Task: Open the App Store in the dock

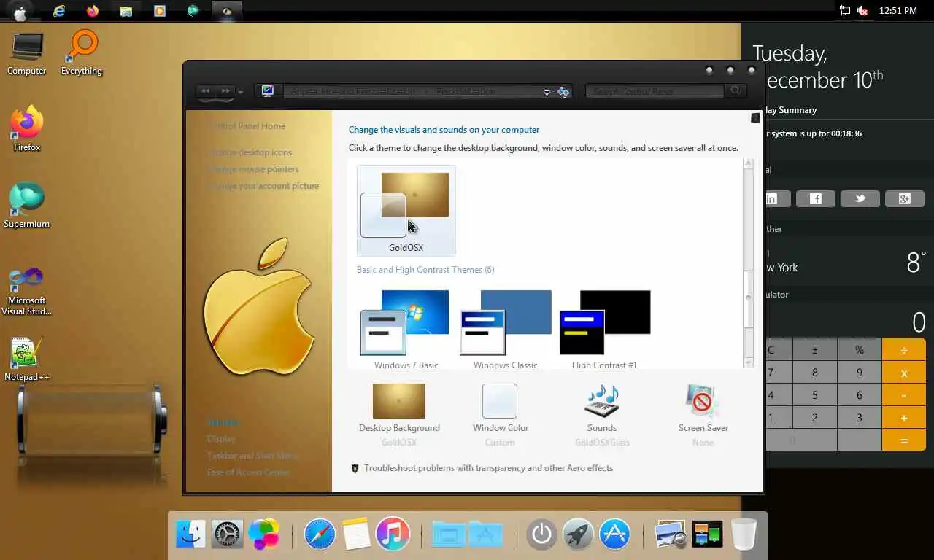Action: tap(614, 534)
